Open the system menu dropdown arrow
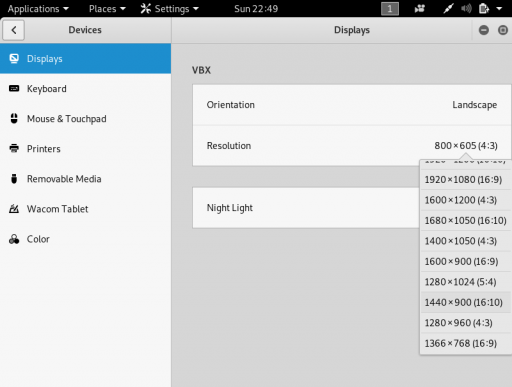Image resolution: width=512 pixels, height=387 pixels. (499, 9)
